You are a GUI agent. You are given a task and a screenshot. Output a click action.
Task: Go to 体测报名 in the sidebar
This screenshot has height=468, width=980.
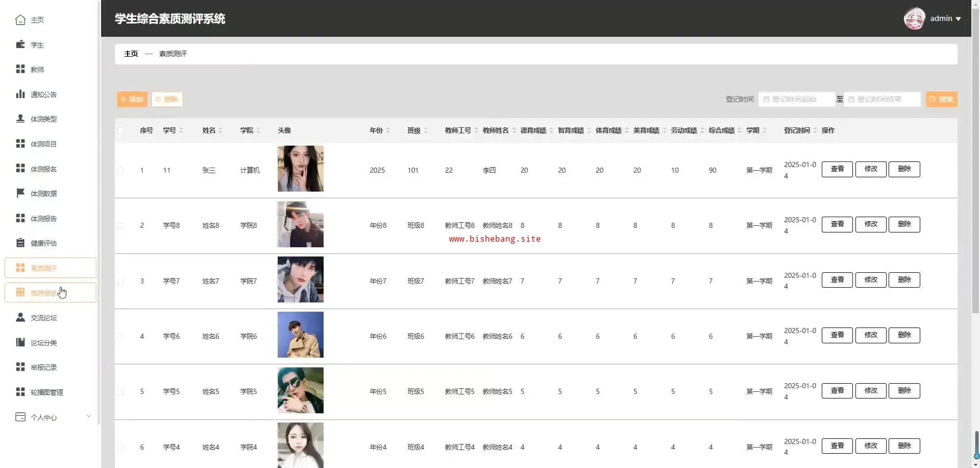[50, 169]
